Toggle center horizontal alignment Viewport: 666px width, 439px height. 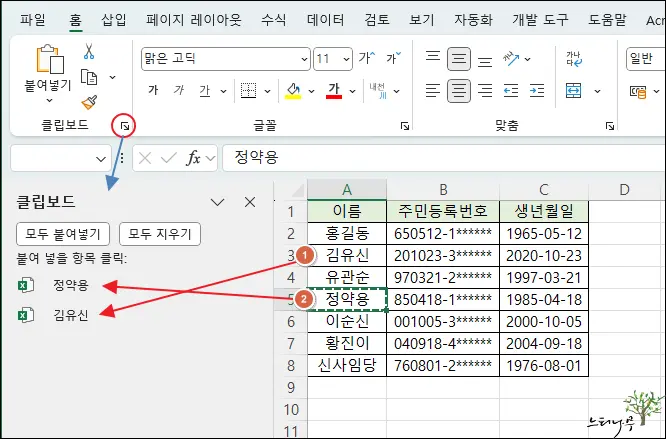coord(459,90)
